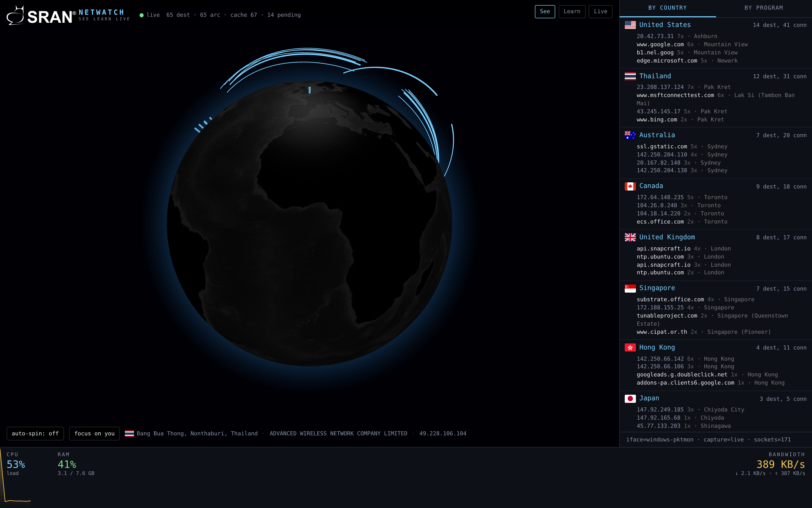
Task: Select the 45.77.133.203 Shinagawa entry
Action: point(684,426)
